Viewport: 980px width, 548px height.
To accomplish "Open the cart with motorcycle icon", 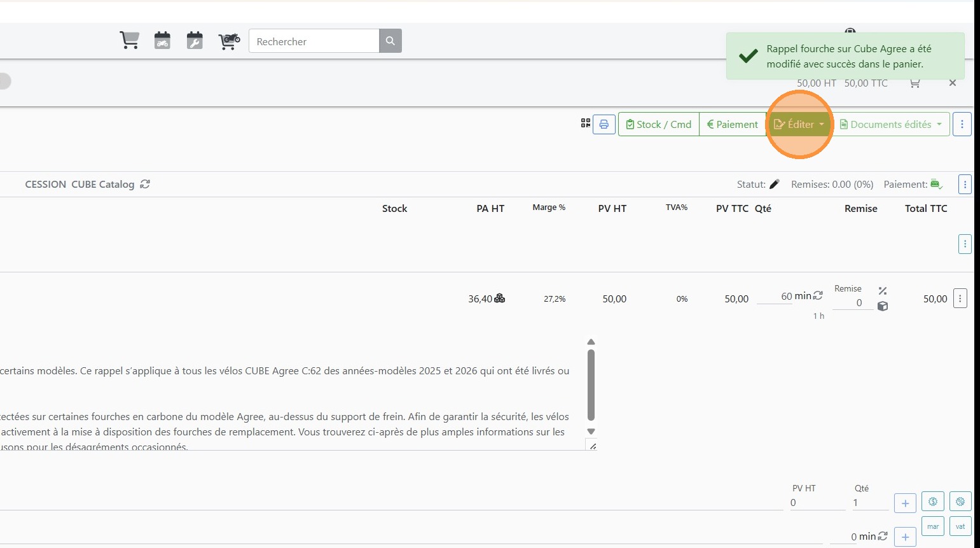I will (x=229, y=41).
